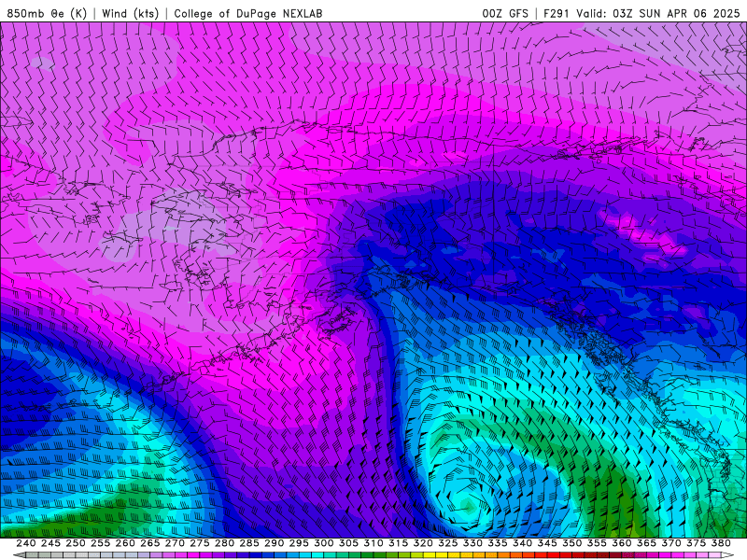Image resolution: width=747 pixels, height=560 pixels.
Task: Click the '850mb θe (K)' title text
Action: tap(47, 13)
